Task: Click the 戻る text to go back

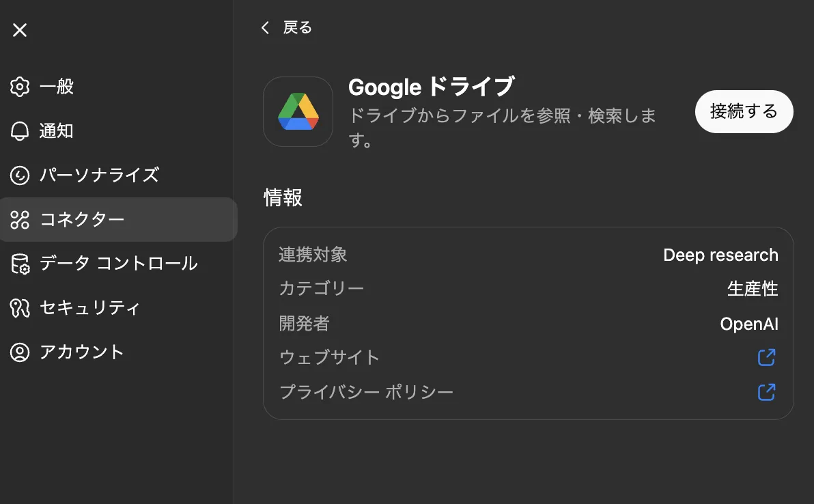Action: 296,27
